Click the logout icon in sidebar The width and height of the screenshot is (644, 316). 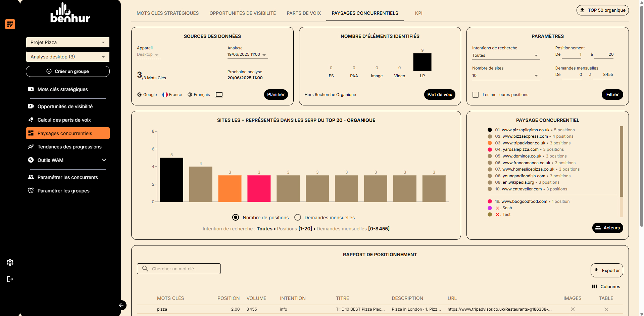pyautogui.click(x=10, y=279)
